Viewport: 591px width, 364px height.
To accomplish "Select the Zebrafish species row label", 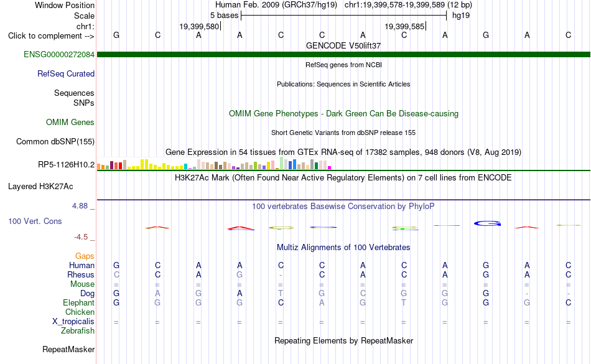I will coord(78,330).
